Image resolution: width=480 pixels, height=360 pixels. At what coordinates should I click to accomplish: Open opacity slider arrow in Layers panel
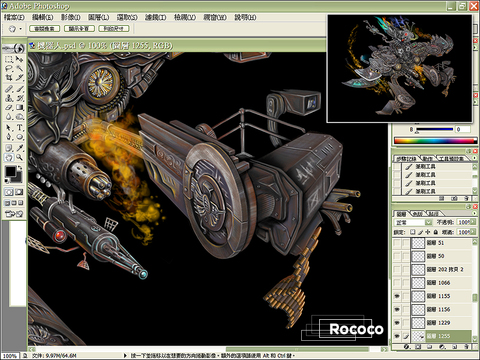(473, 222)
